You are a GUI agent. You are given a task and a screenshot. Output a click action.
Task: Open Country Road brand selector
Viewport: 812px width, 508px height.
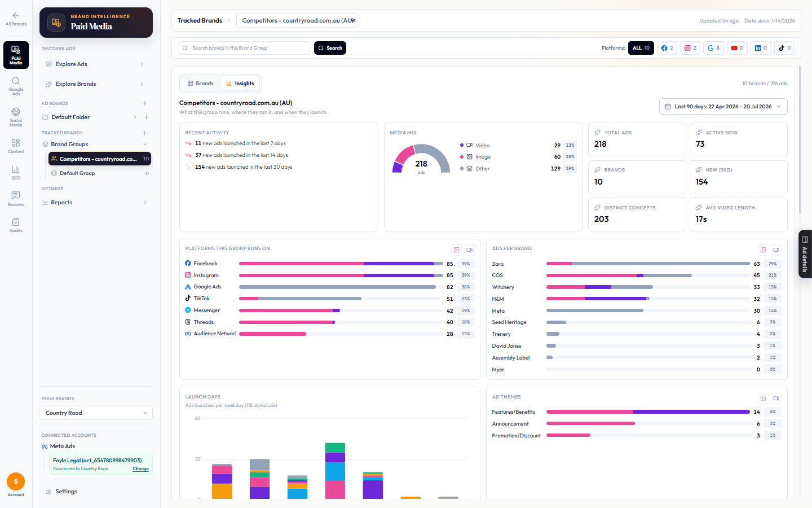96,413
